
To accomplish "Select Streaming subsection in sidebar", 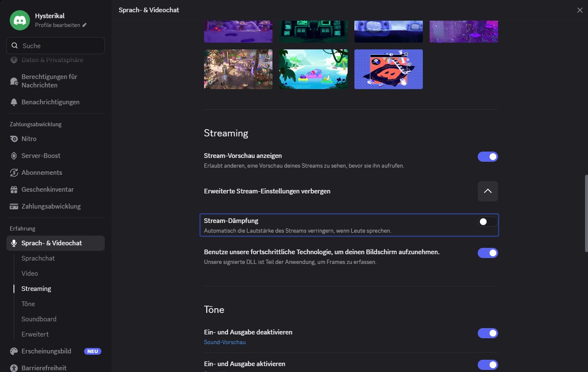I will pyautogui.click(x=36, y=289).
